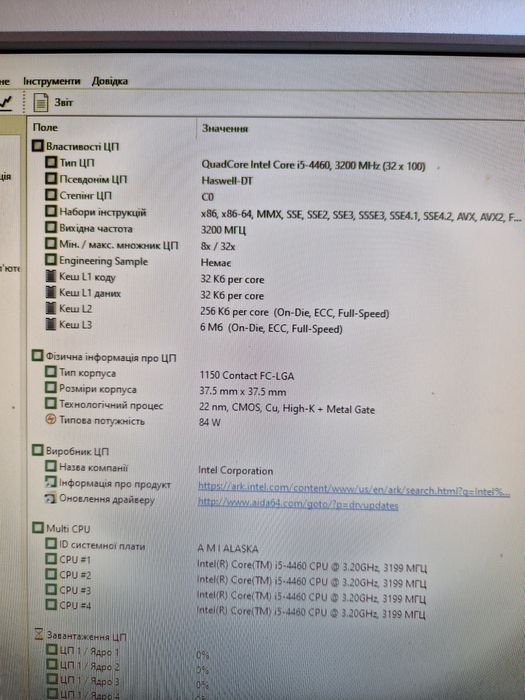
Task: Select the Степінг ЦП row icon
Action: (51, 195)
